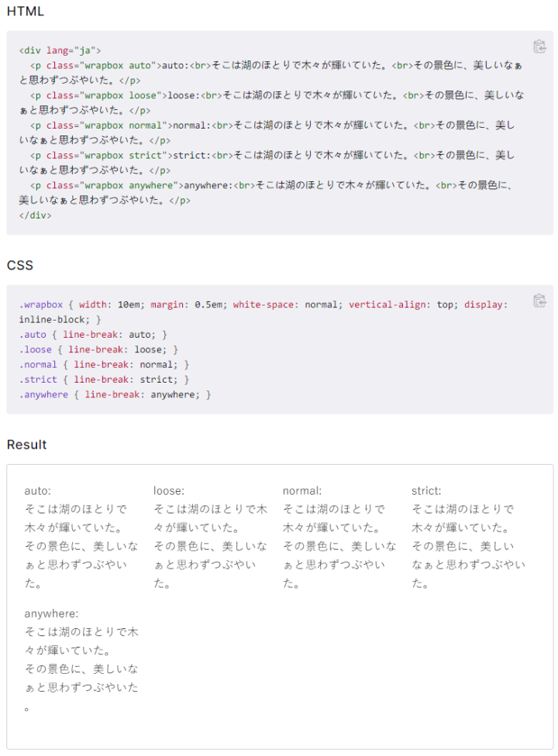Click the '.loose { line-break: loose; }' rule
Image resolution: width=558 pixels, height=756 pixels.
98,349
